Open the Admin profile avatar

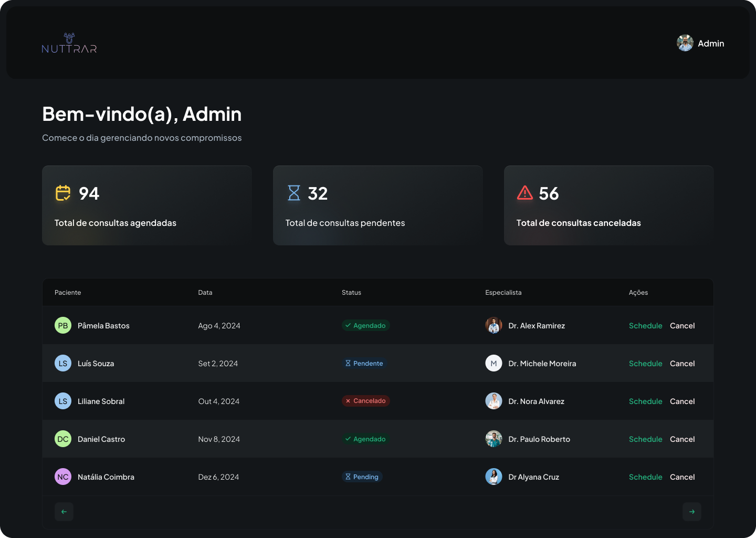coord(685,43)
